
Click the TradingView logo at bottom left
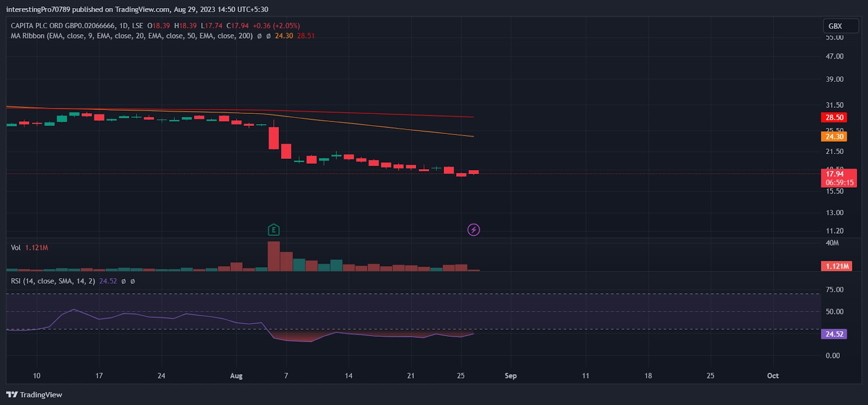coord(34,395)
